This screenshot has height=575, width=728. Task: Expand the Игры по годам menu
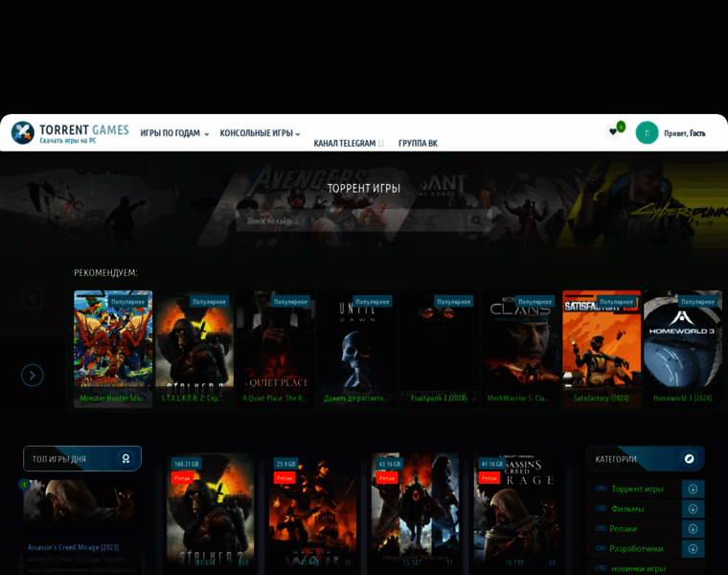174,133
